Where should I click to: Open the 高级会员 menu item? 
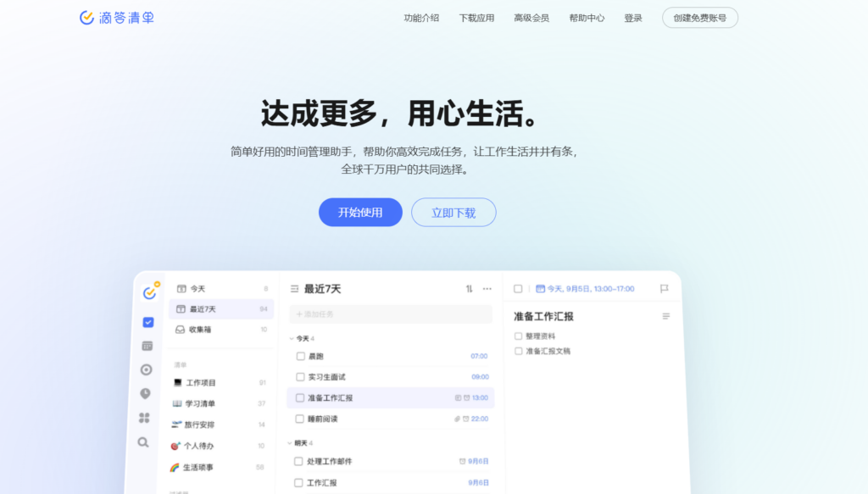pos(531,18)
